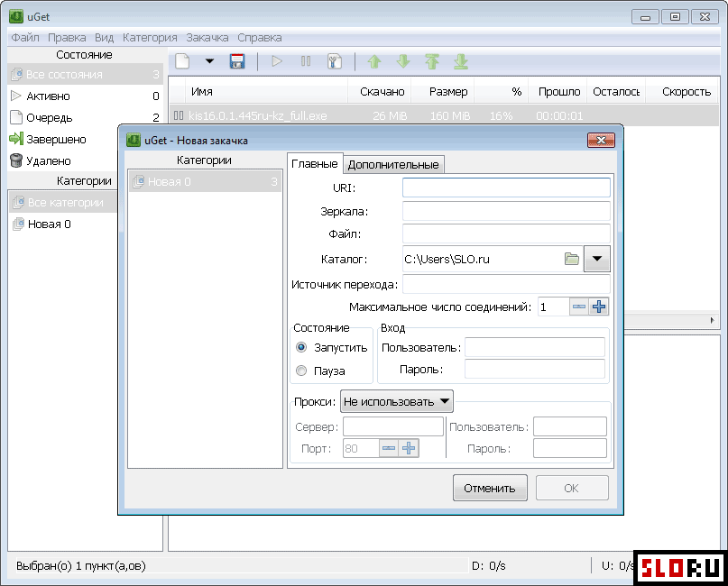The height and width of the screenshot is (586, 728).
Task: Move download to top of queue
Action: pos(432,61)
